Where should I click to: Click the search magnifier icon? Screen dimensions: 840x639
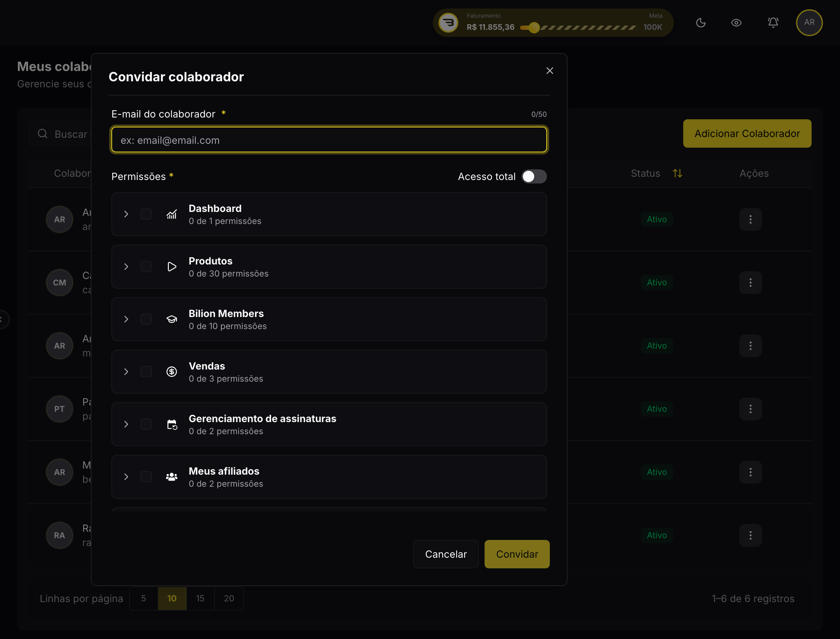coord(43,133)
